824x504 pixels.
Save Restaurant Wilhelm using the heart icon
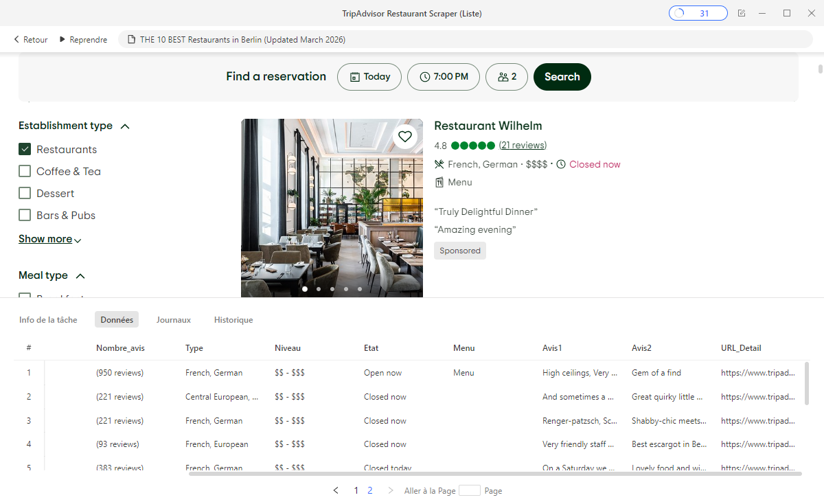pyautogui.click(x=405, y=136)
